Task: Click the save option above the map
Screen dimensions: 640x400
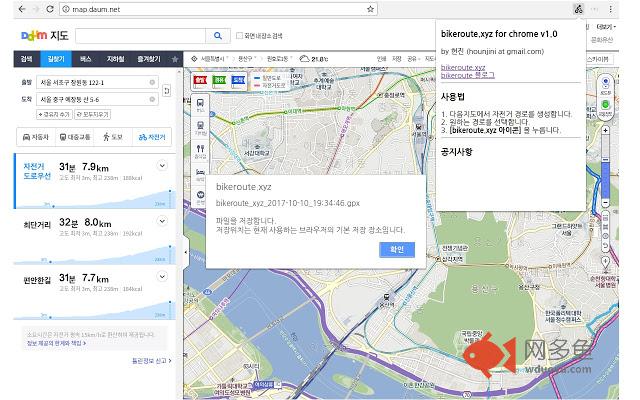Action: [x=397, y=59]
